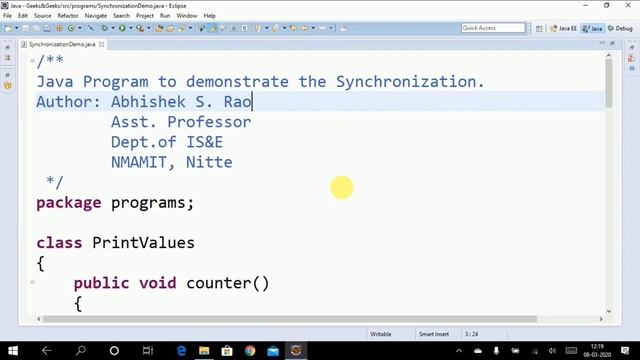This screenshot has height=360, width=640.
Task: Click the editor scroll down arrow
Action: (x=609, y=311)
